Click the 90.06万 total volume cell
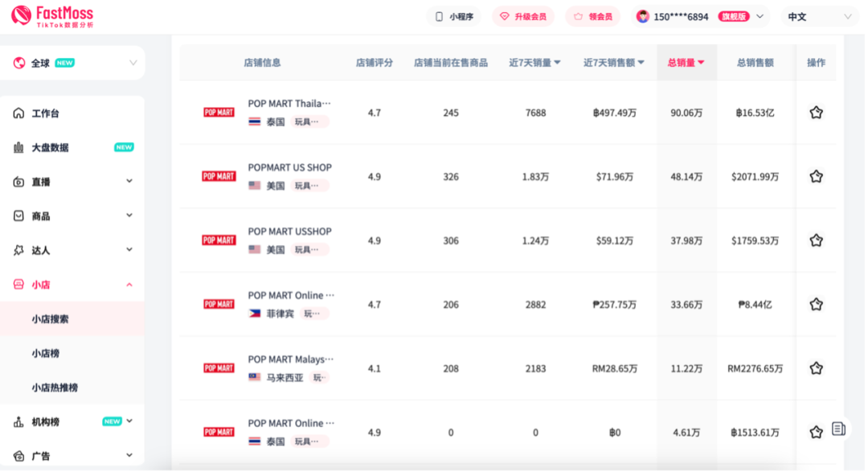Image resolution: width=868 pixels, height=472 pixels. 686,113
